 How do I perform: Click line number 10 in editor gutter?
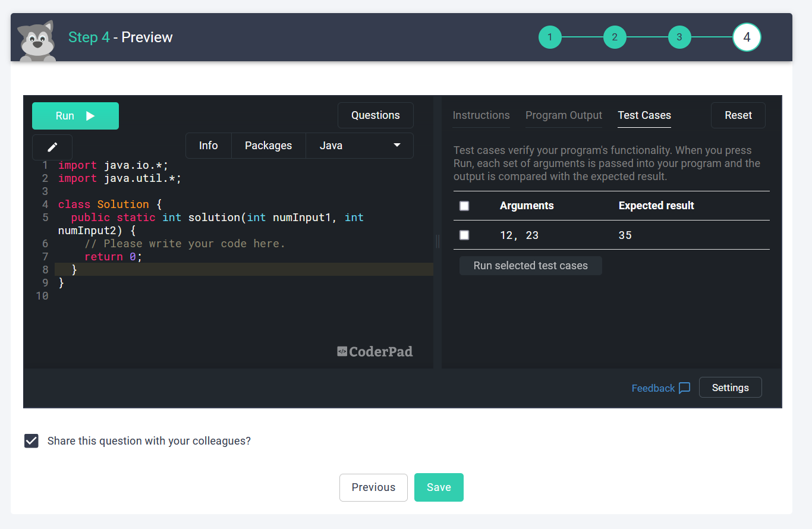(42, 296)
